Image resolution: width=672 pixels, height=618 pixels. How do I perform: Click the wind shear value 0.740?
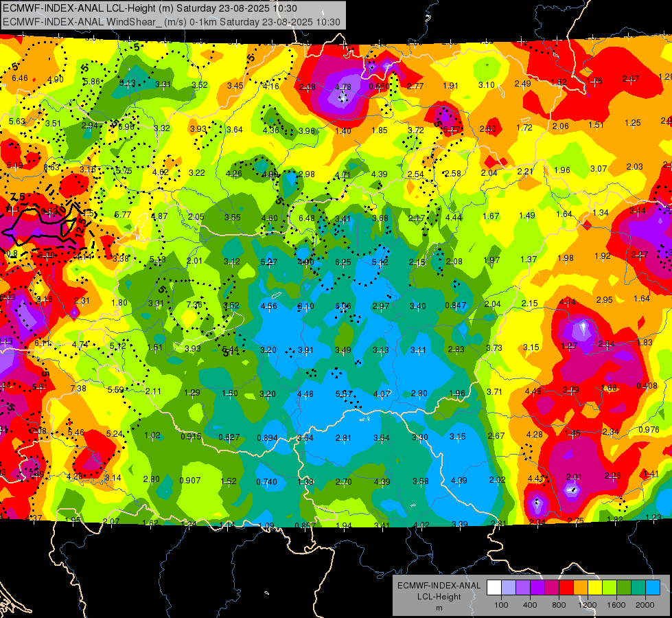pyautogui.click(x=266, y=481)
